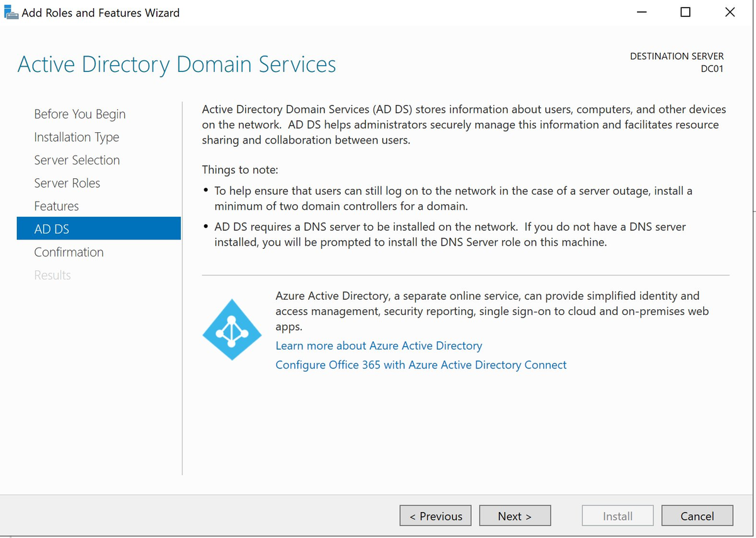Click the greyed-out Results step
This screenshot has width=756, height=538.
point(52,275)
